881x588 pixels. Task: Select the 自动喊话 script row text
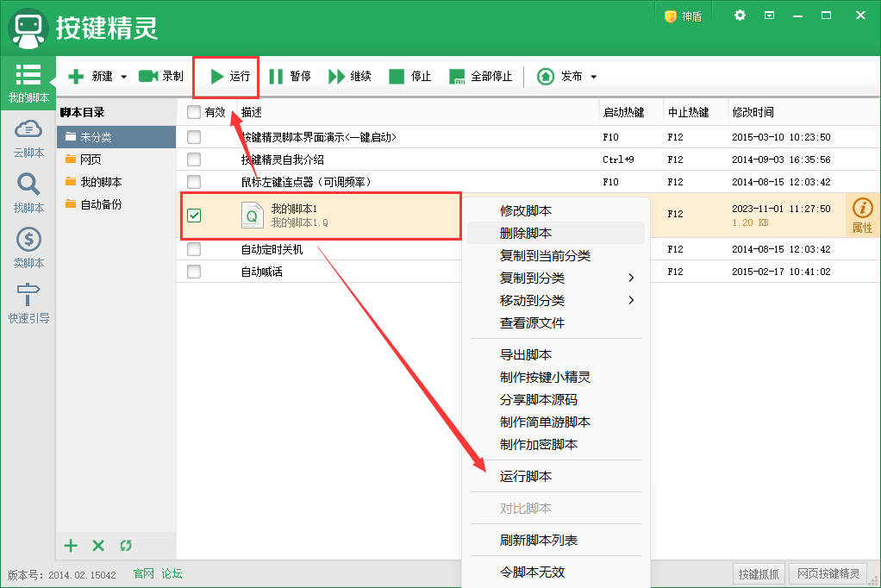coord(262,272)
